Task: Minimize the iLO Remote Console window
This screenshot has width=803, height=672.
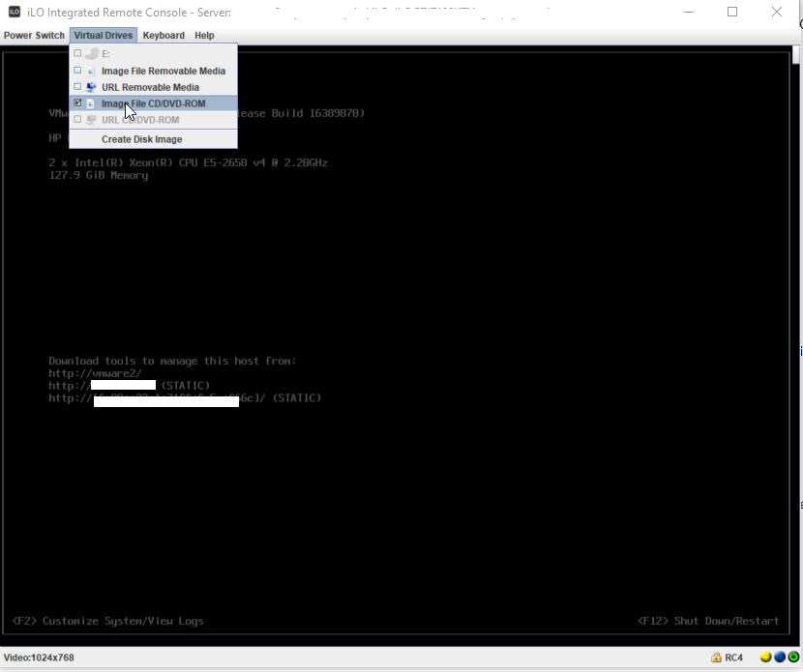Action: click(x=688, y=12)
